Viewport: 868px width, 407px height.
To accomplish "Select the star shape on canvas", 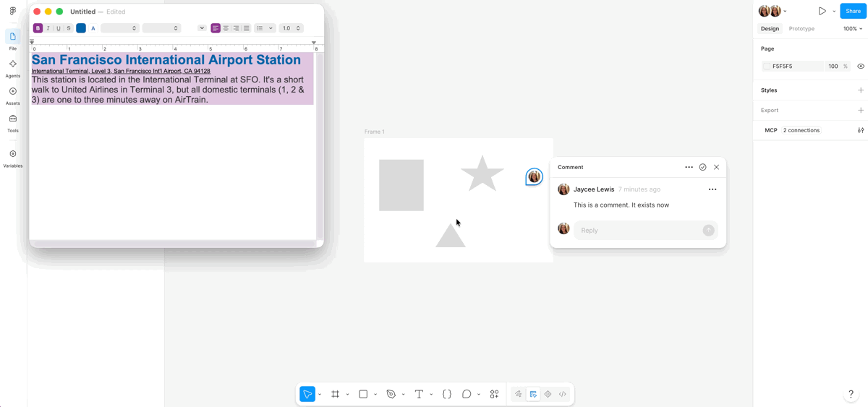I will click(482, 174).
